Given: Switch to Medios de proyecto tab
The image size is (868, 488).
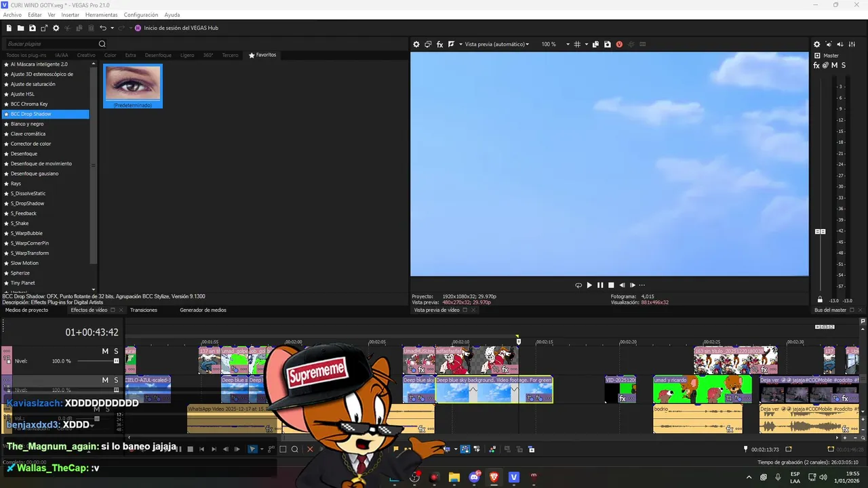Looking at the screenshot, I should pos(26,310).
